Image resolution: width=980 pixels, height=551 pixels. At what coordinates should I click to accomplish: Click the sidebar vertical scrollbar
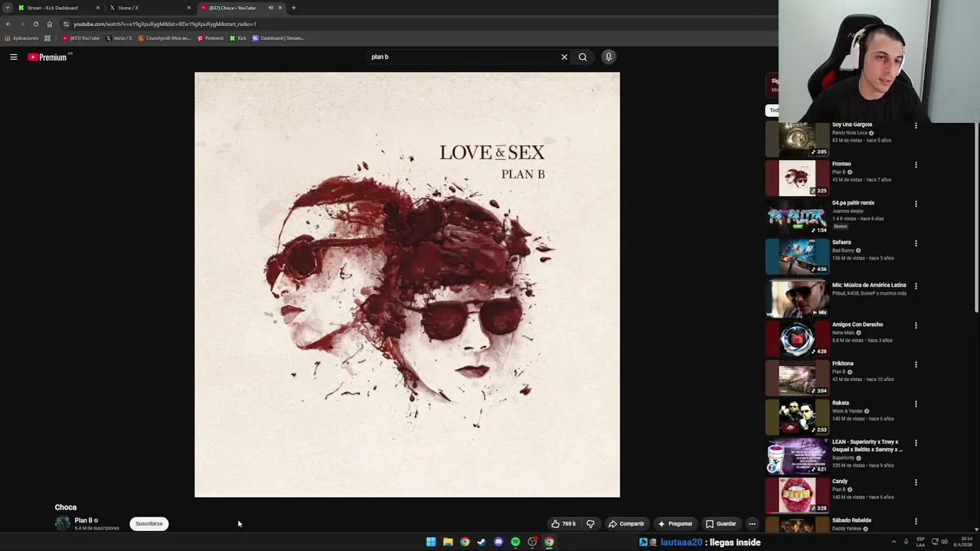coord(976,217)
